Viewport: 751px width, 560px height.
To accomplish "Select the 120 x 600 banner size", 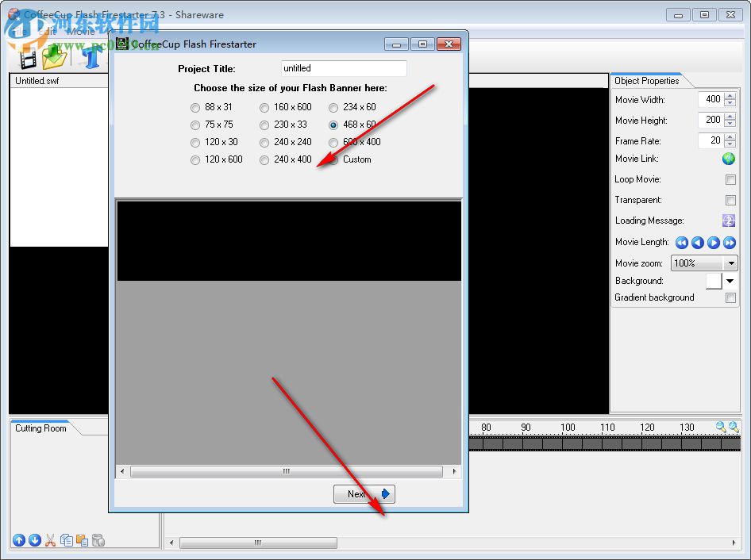I will 195,160.
